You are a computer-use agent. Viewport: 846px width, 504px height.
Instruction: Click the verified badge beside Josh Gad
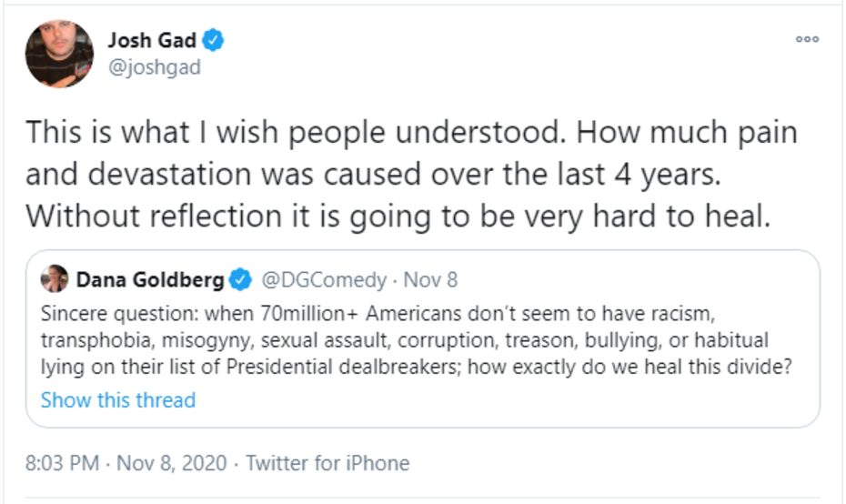(214, 41)
